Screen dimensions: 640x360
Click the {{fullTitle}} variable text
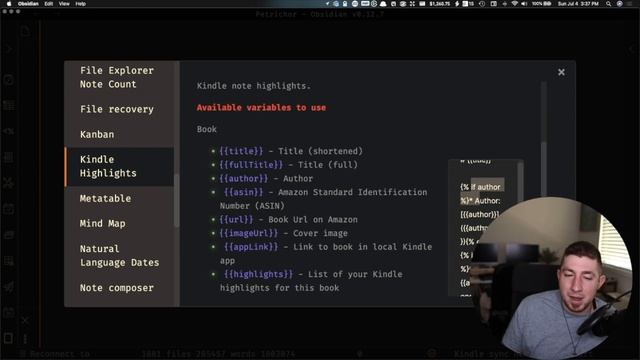click(x=251, y=165)
